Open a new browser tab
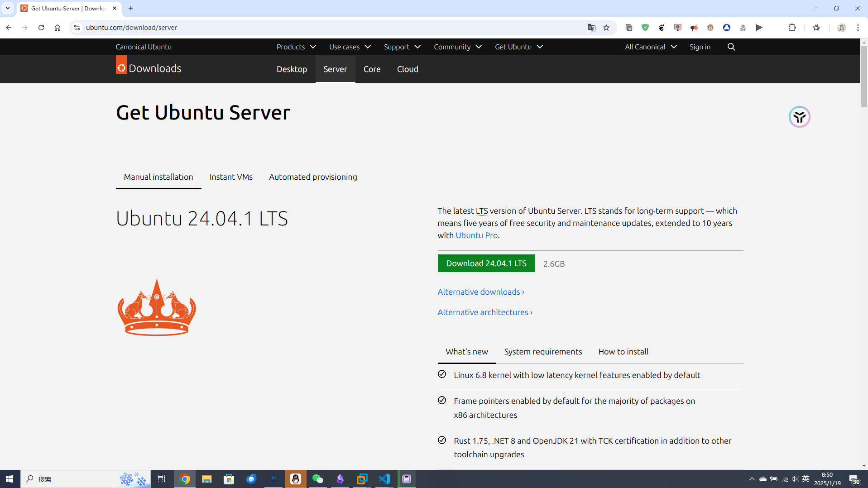868x488 pixels. click(131, 8)
